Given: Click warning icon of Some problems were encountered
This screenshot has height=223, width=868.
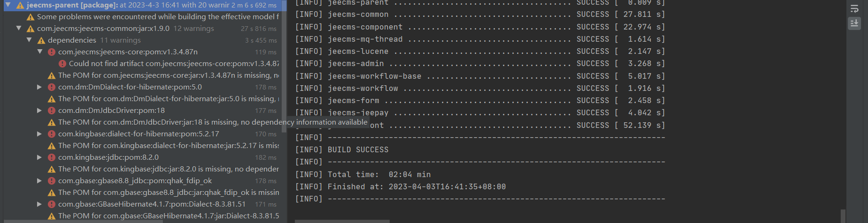Looking at the screenshot, I should point(31,17).
